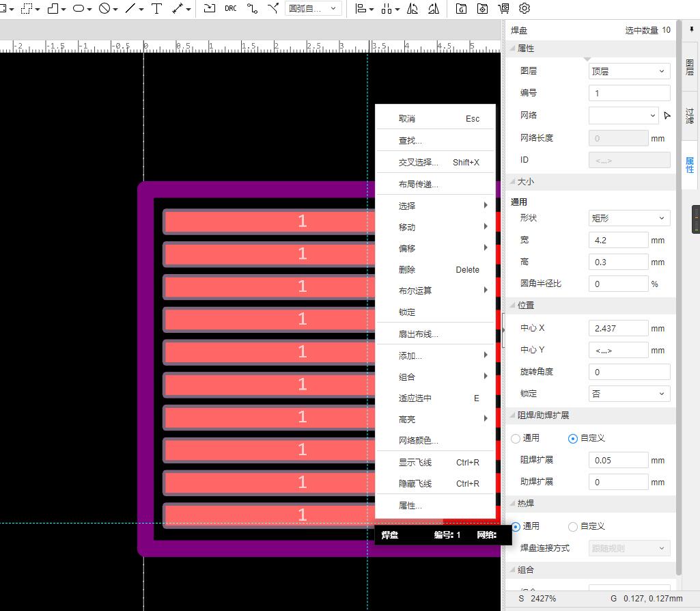Select the dimension measurement tool
This screenshot has height=611, width=700.
[178, 9]
